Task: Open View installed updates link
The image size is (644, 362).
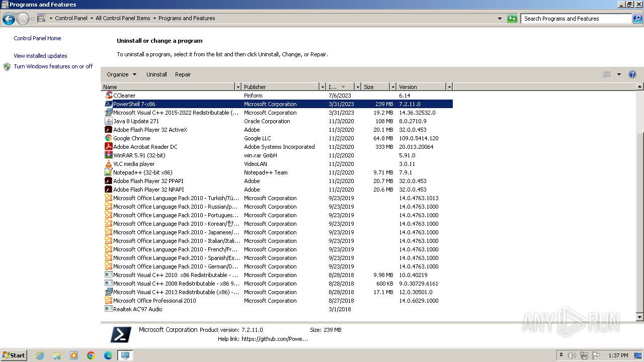Action: [x=40, y=56]
